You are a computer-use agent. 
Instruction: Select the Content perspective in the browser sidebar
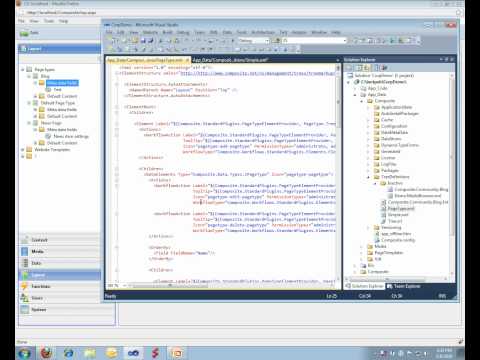click(60, 240)
